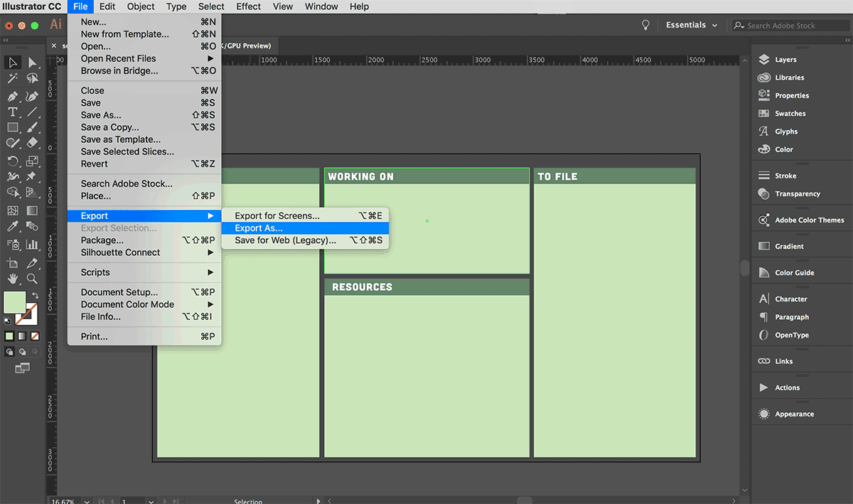853x504 pixels.
Task: Open the Essentials workspace dropdown
Action: (x=692, y=25)
